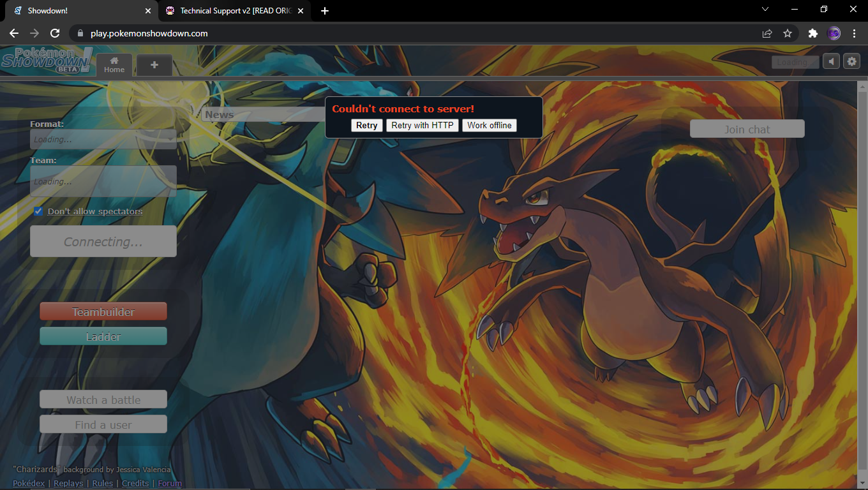Go back in browser history

[14, 33]
